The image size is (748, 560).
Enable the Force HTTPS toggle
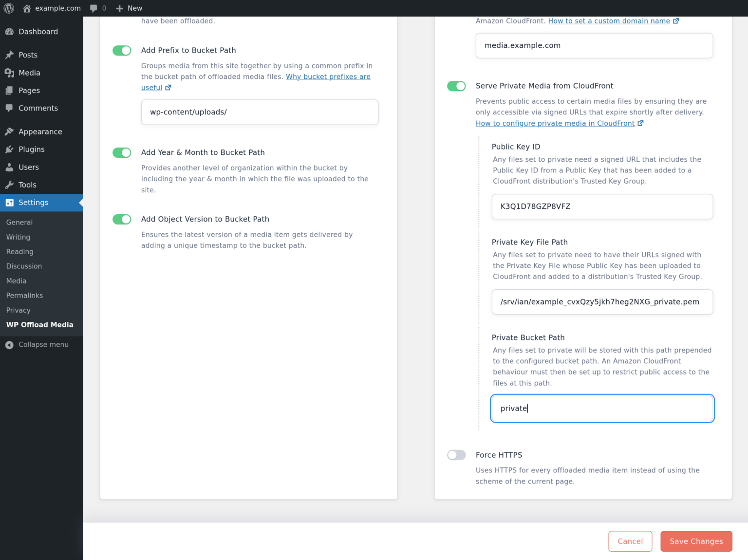[x=456, y=455]
